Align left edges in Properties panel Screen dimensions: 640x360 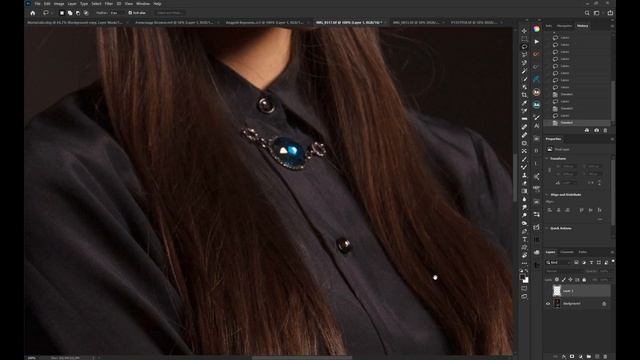tap(550, 210)
